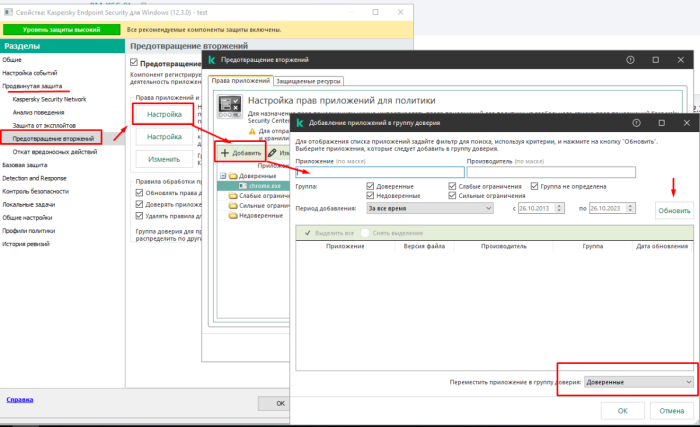Open the Общие section in sidebar
The width and height of the screenshot is (700, 427).
12,60
